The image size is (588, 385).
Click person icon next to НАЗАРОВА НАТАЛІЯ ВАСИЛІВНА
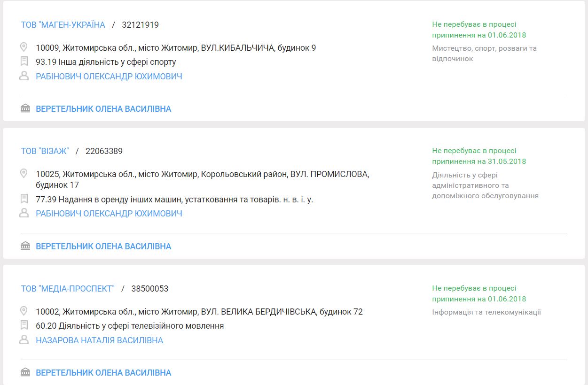24,340
